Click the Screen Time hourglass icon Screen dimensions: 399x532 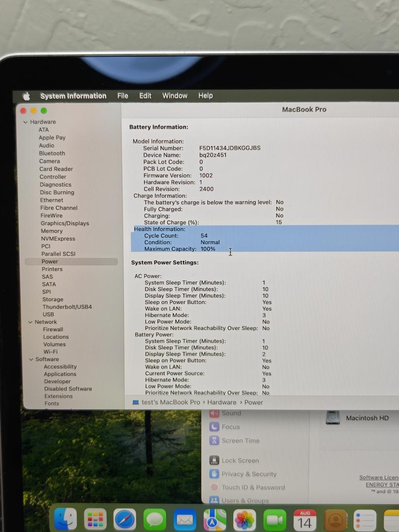click(214, 440)
